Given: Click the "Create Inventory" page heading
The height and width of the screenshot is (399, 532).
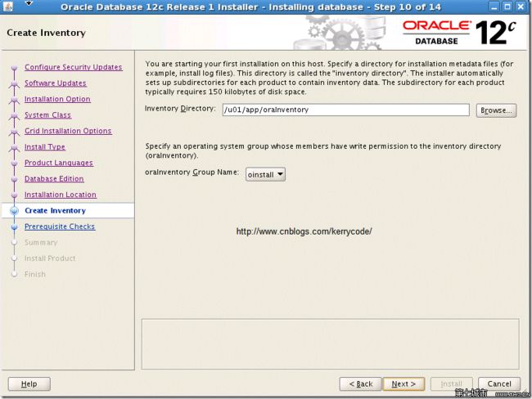Looking at the screenshot, I should [x=46, y=33].
